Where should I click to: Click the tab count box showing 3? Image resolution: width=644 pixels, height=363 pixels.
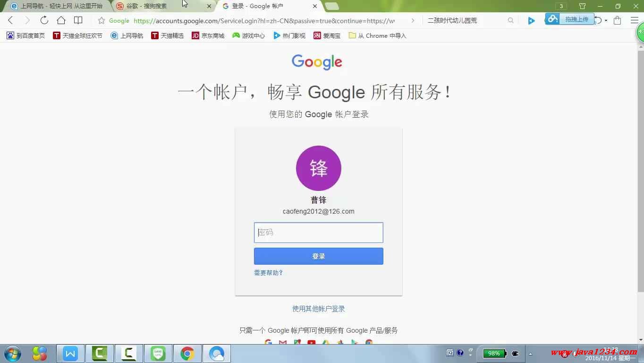pos(561,6)
